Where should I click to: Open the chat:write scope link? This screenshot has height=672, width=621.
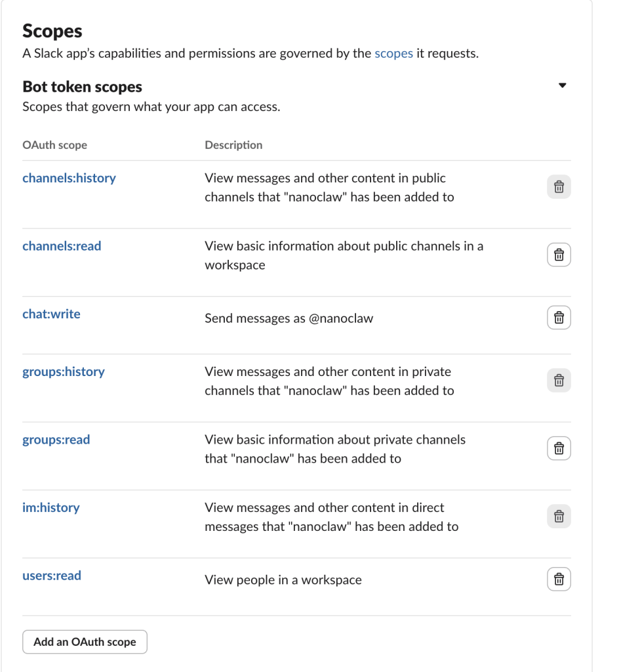click(x=51, y=314)
